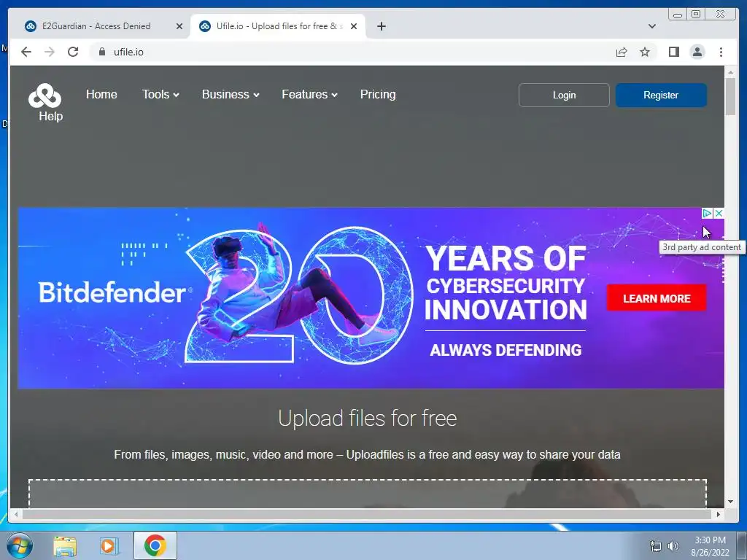Click the Chrome taskbar icon
The image size is (747, 560).
point(155,545)
